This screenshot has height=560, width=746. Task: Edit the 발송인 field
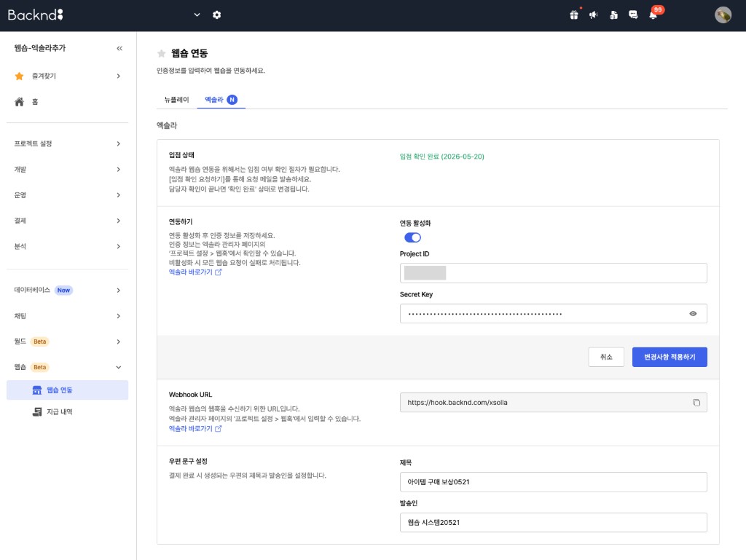[554, 522]
